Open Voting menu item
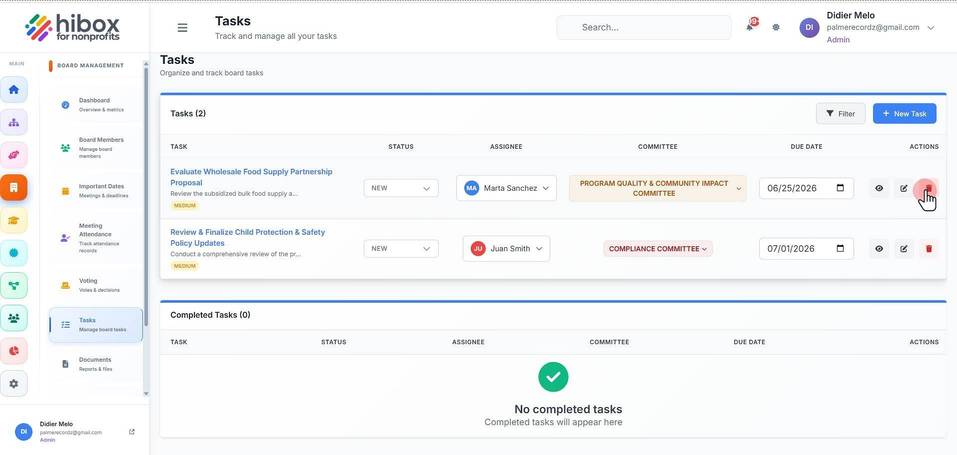Viewport: 957px width, 455px height. [x=95, y=285]
